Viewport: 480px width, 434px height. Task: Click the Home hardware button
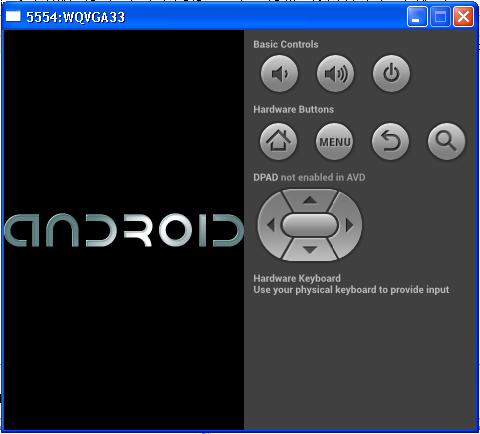278,142
